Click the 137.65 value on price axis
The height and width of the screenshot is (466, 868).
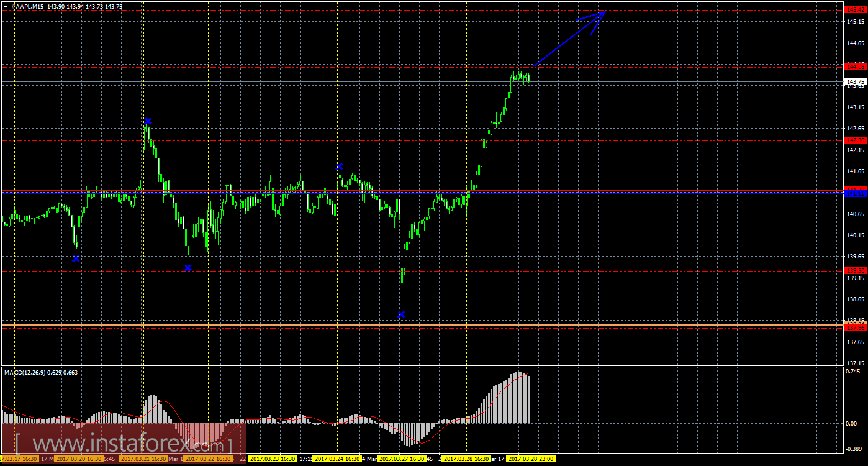pyautogui.click(x=856, y=342)
